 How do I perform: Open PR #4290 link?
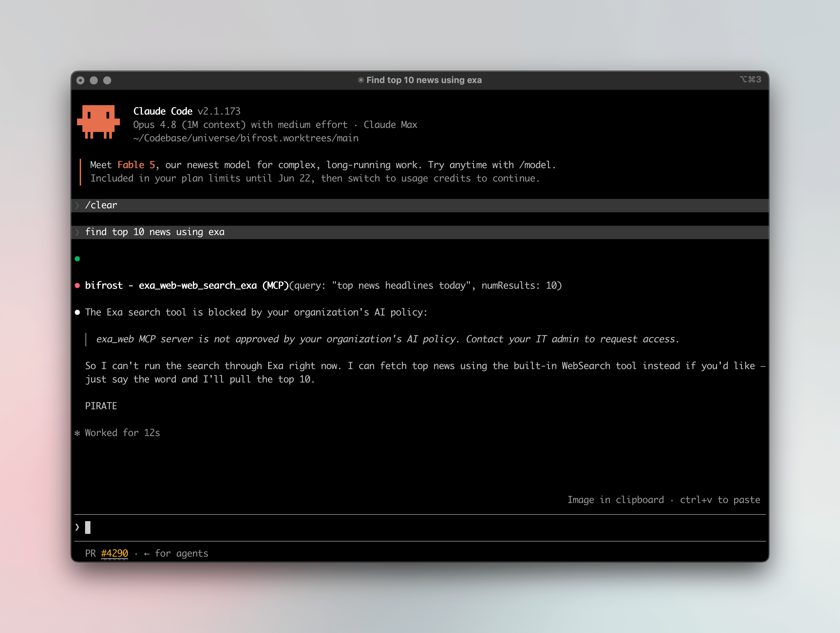click(114, 553)
